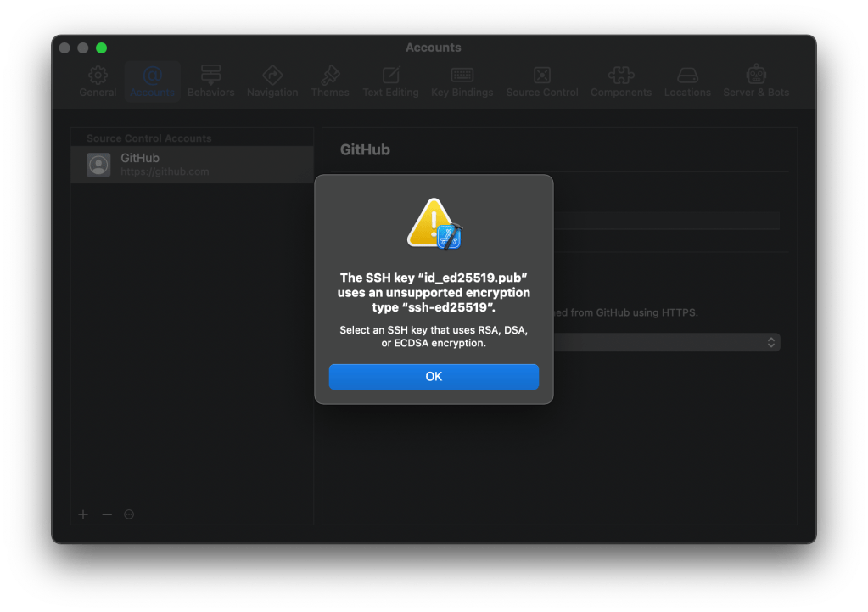
Task: Open Text Editing preferences
Action: click(390, 81)
